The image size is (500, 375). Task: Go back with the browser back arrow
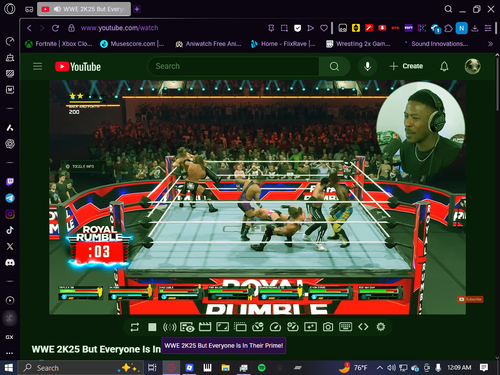click(29, 28)
